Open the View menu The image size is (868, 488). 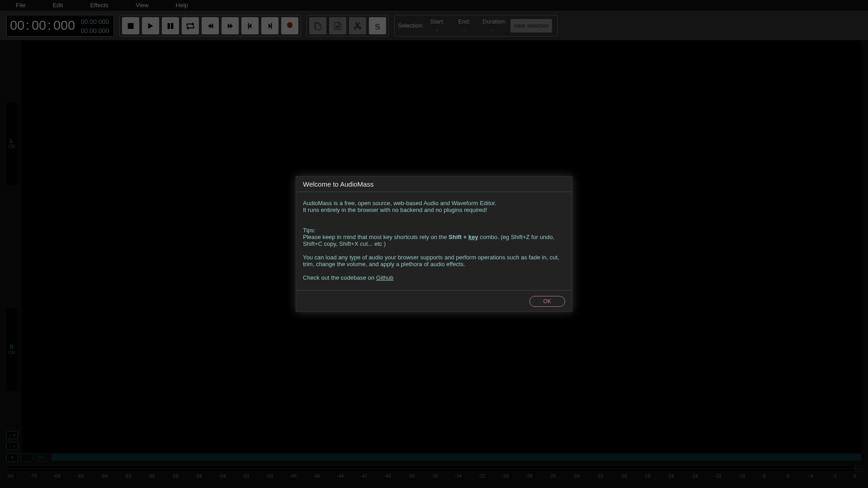coord(142,5)
